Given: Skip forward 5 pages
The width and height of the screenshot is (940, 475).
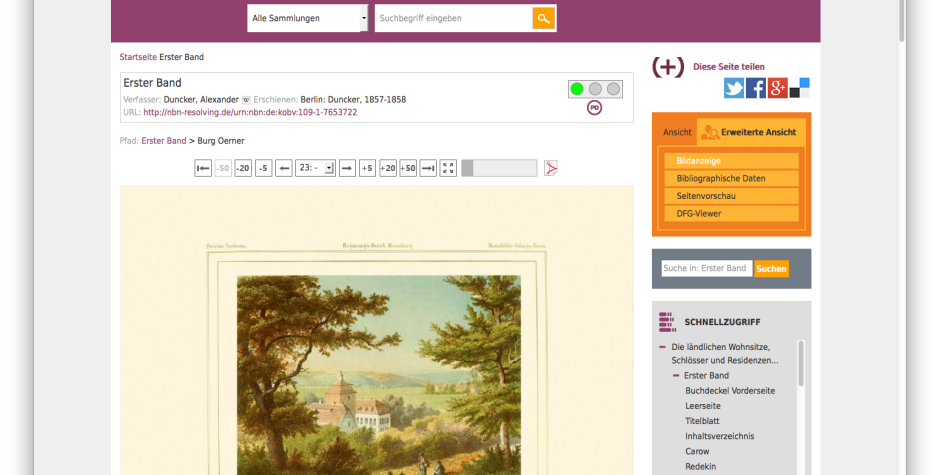Looking at the screenshot, I should (x=367, y=169).
